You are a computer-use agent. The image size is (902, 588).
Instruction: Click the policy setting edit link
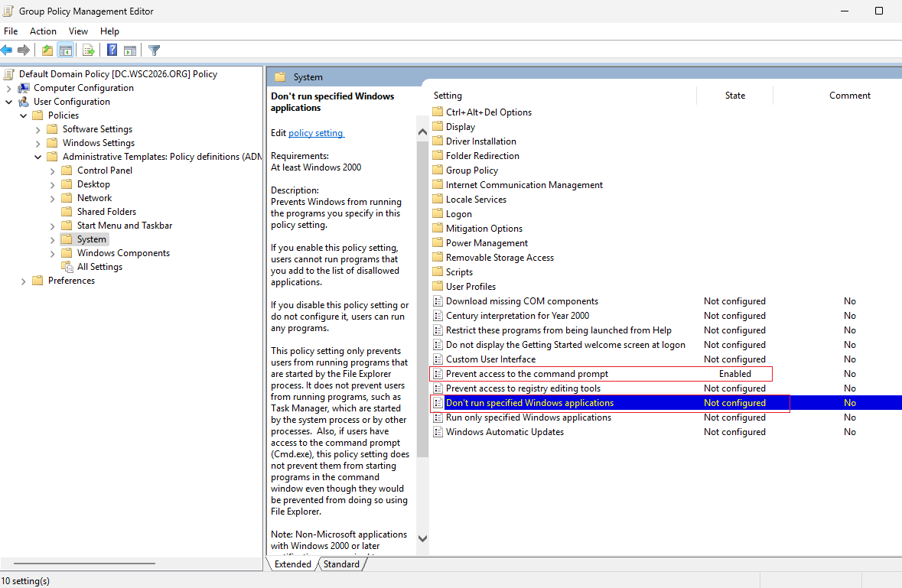316,133
